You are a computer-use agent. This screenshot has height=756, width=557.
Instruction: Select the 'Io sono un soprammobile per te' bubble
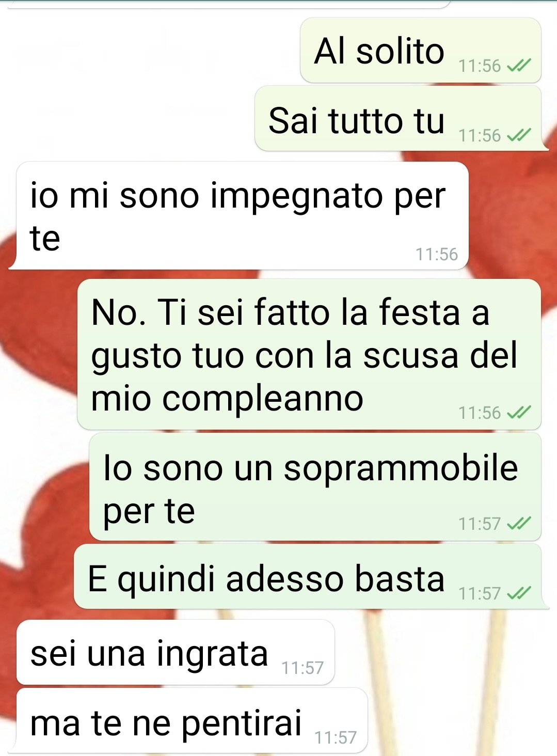click(x=315, y=487)
